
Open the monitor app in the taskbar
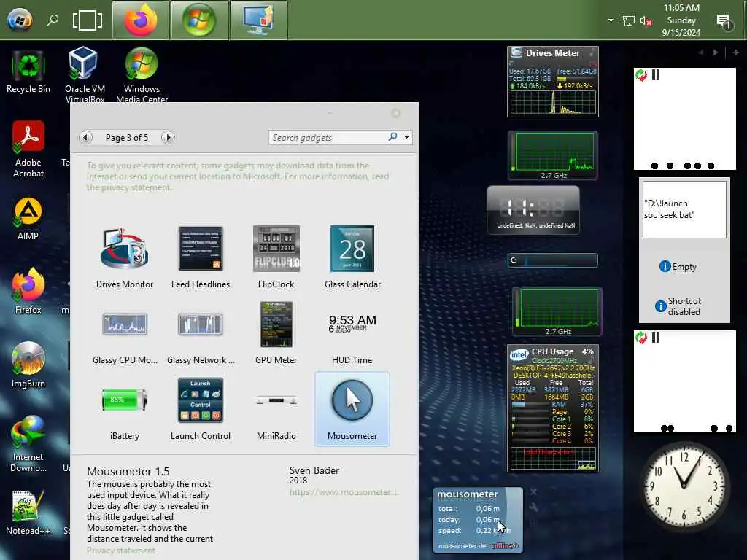[259, 20]
